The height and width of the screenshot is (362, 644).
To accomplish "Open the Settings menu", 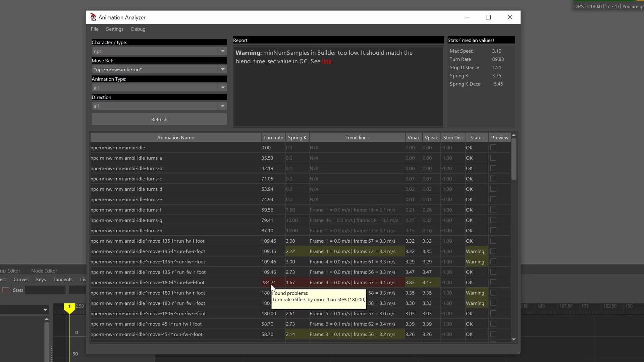I will click(114, 29).
